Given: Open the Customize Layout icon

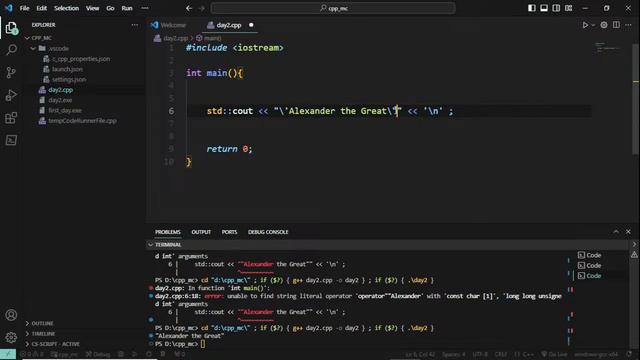Looking at the screenshot, I should click(x=568, y=8).
